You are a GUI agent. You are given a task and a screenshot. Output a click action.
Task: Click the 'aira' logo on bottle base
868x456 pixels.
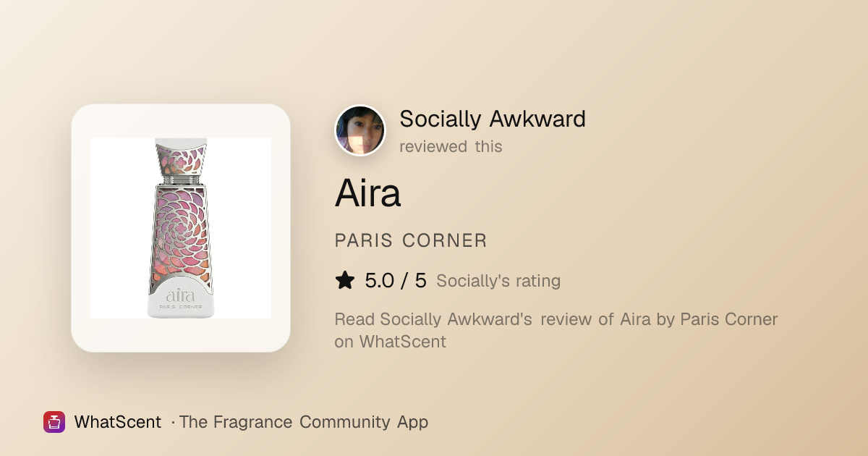tap(181, 295)
